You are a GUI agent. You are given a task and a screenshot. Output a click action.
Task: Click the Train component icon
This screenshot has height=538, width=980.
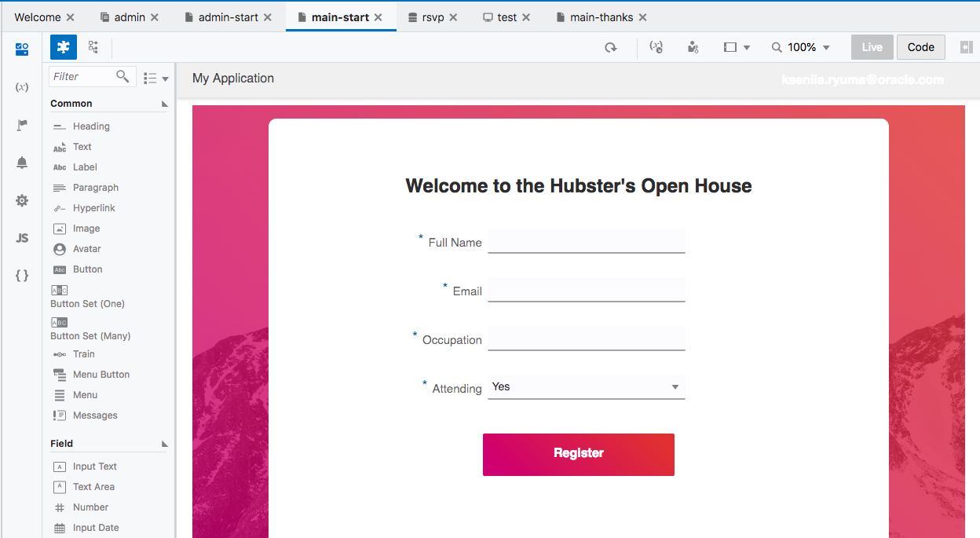coord(60,354)
